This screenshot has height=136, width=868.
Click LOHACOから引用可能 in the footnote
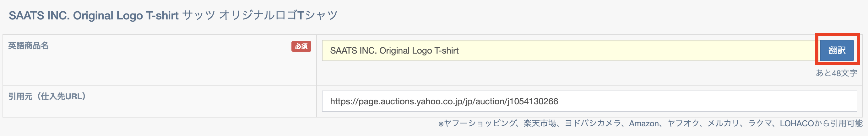[x=821, y=123]
